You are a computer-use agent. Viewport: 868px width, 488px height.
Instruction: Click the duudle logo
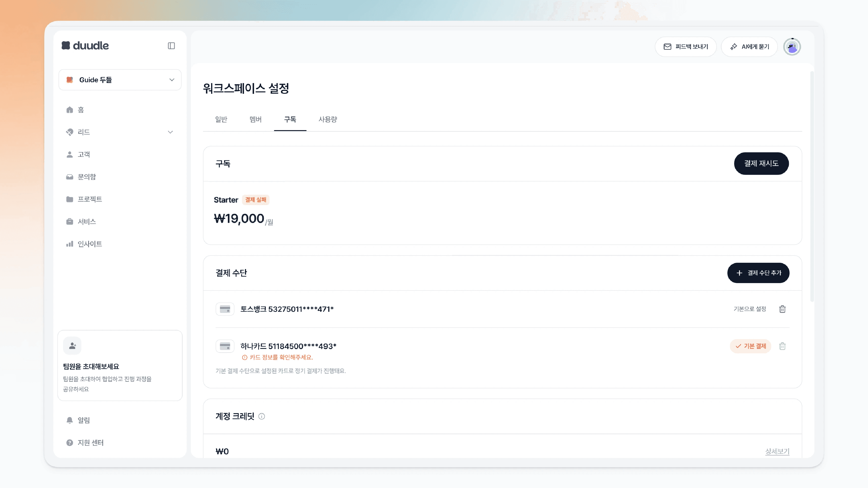point(85,45)
